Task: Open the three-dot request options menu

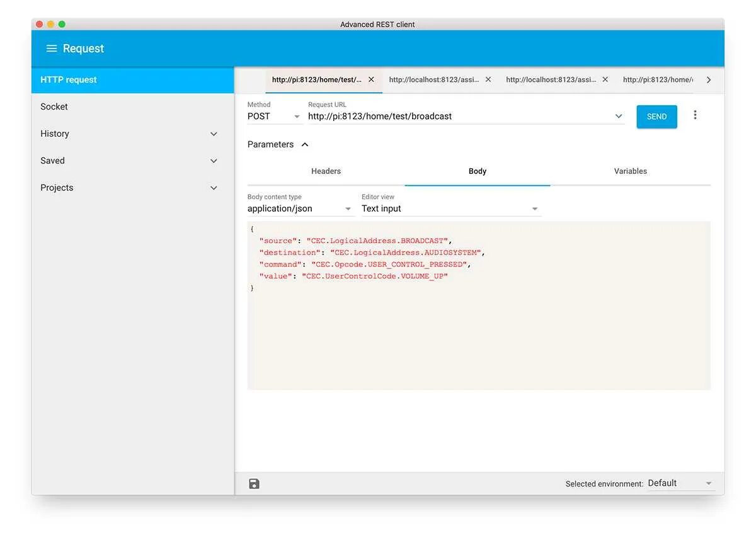Action: 695,115
